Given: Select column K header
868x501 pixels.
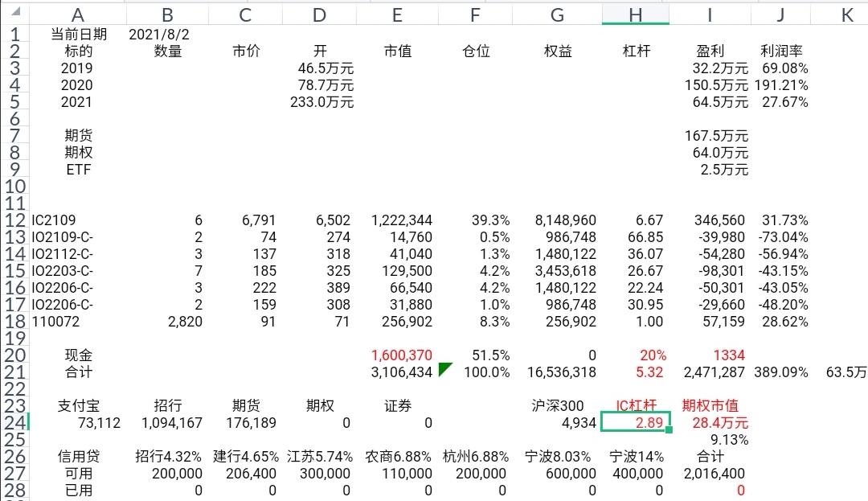Looking at the screenshot, I should [x=846, y=15].
